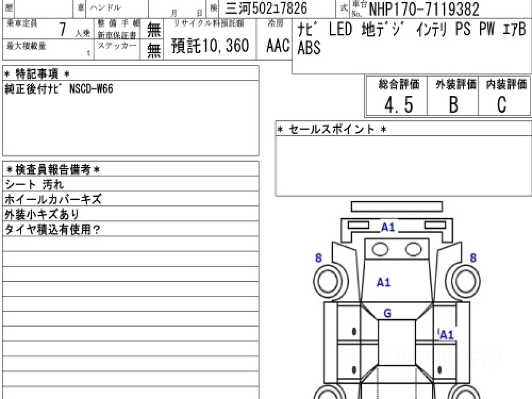This screenshot has height=399, width=532.
Task: Click the 検査員報告備考 section header
Action: [53, 169]
